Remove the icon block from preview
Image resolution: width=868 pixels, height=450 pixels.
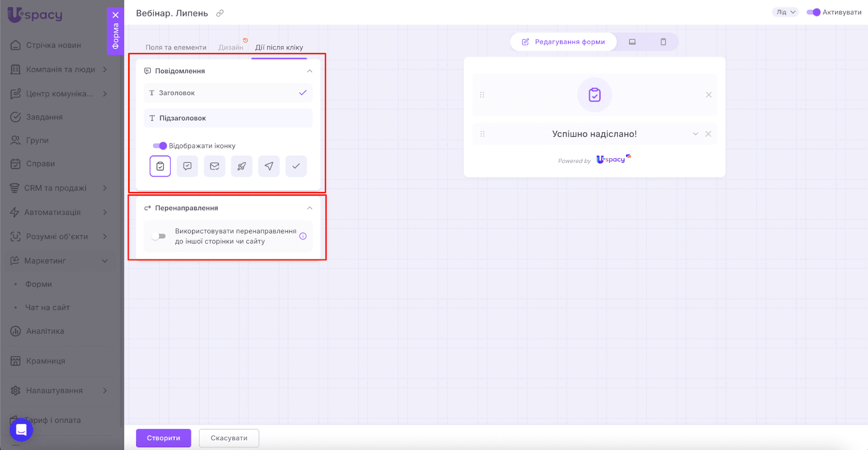point(709,94)
